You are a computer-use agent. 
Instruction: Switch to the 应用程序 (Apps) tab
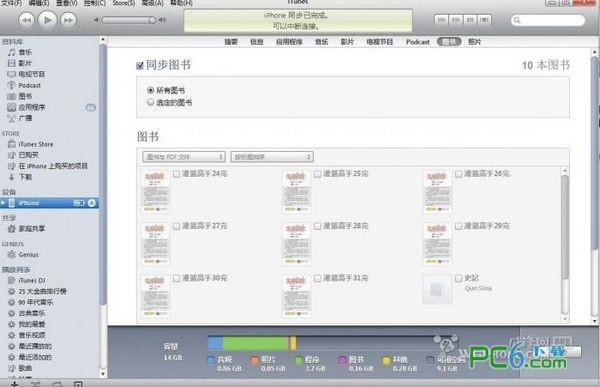coord(289,42)
